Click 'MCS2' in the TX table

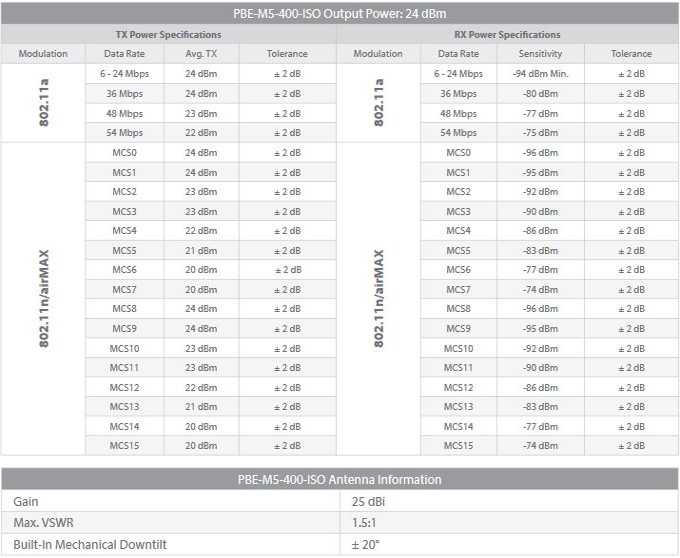[x=124, y=192]
